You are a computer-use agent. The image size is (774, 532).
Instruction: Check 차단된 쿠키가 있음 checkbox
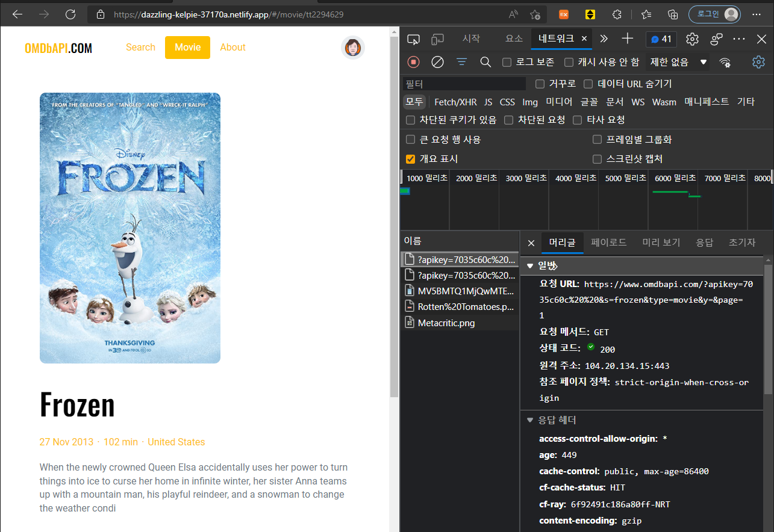click(411, 120)
